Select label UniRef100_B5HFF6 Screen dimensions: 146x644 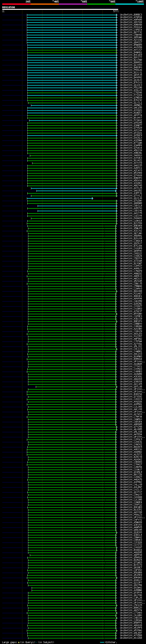(131, 623)
